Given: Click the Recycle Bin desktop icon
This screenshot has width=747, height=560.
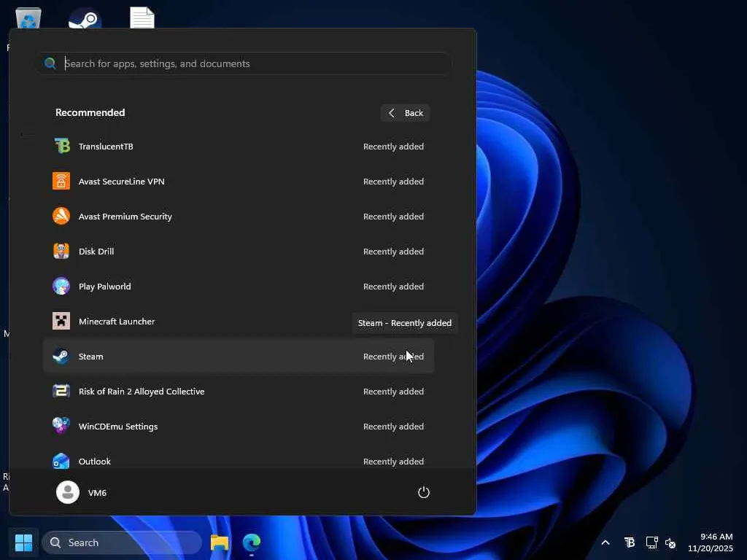Looking at the screenshot, I should tap(28, 18).
